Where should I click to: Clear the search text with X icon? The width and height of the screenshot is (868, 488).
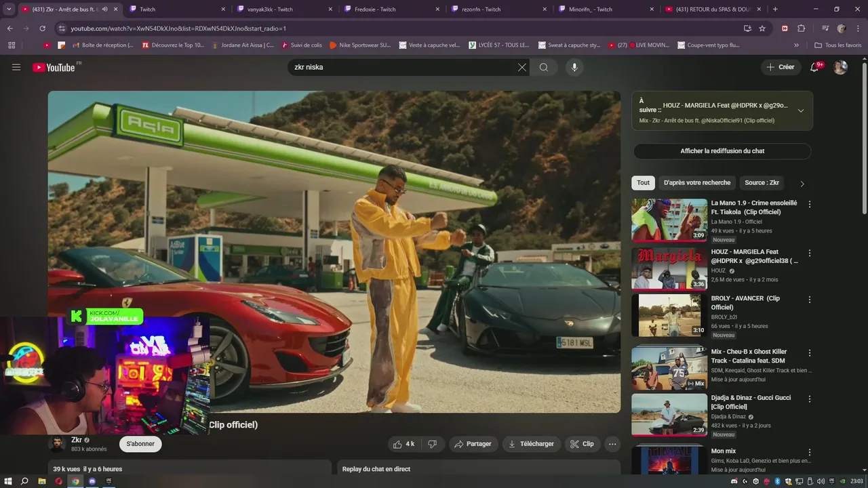522,67
